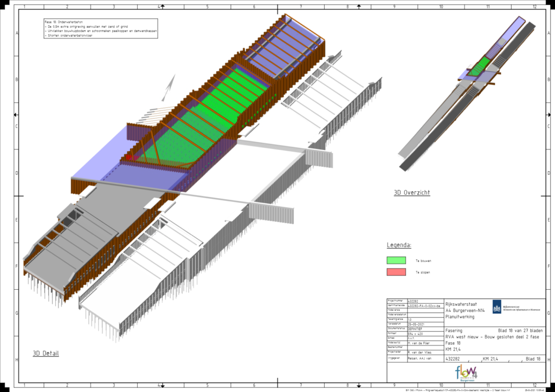The height and width of the screenshot is (392, 555).
Task: Click the north arrow symbol
Action: pos(171,87)
